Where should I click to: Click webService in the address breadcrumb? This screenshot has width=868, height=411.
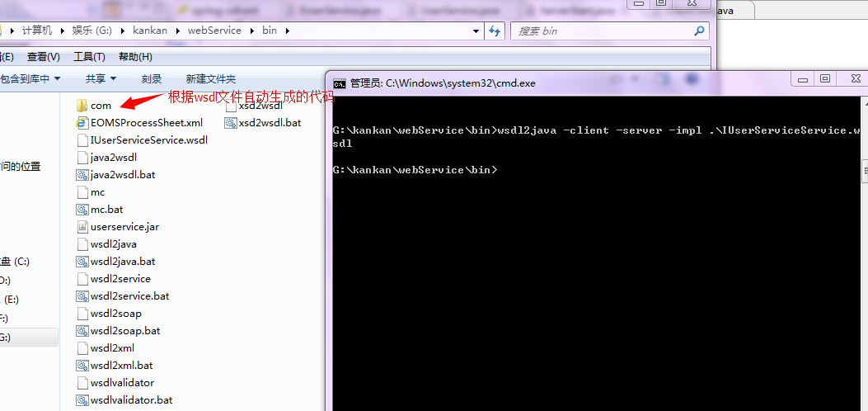click(x=214, y=31)
